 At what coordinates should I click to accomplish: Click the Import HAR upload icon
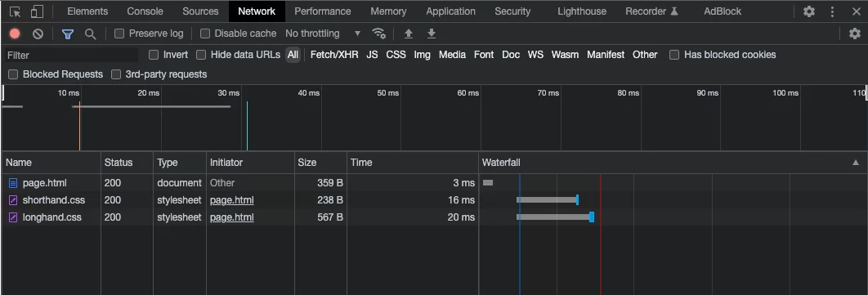pos(409,34)
